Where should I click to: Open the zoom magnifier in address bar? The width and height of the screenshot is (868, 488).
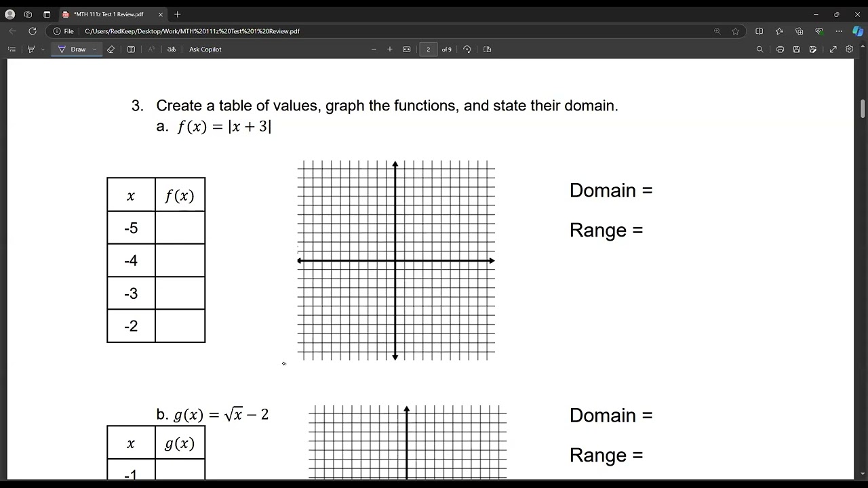[717, 31]
